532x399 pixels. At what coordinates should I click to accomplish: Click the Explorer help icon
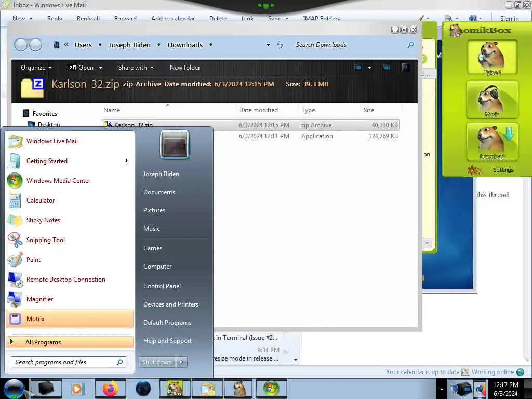[405, 68]
